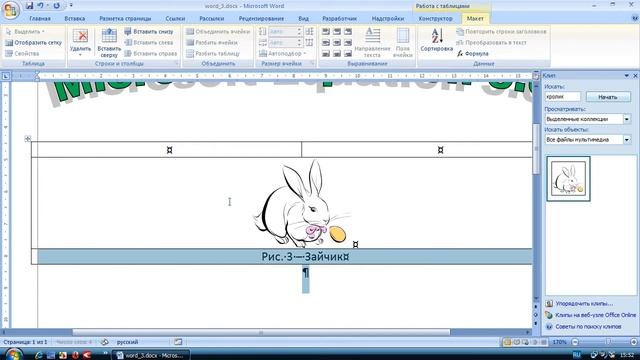Click the table move handle
Viewport: 640px width, 360px height.
point(28,139)
